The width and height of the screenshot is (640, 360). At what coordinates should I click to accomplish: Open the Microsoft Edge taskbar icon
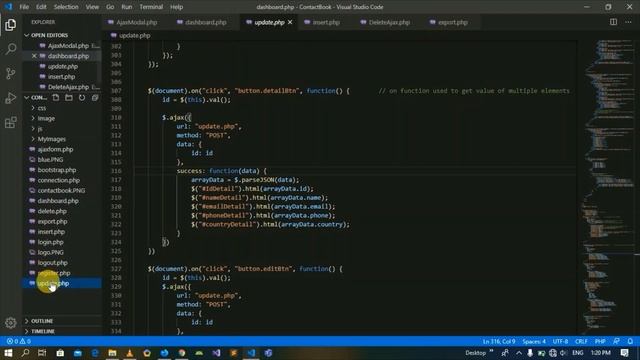(x=95, y=353)
